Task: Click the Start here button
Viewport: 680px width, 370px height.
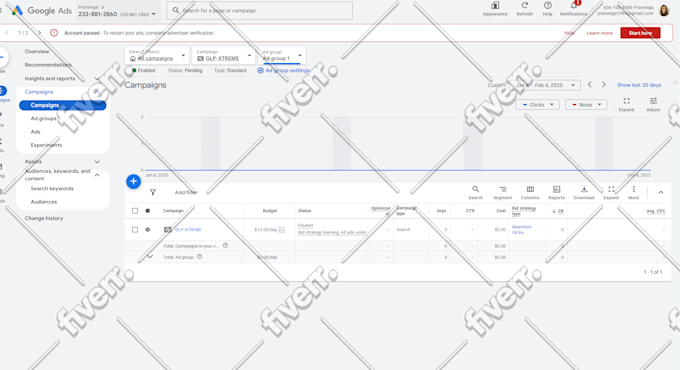Action: (x=640, y=33)
